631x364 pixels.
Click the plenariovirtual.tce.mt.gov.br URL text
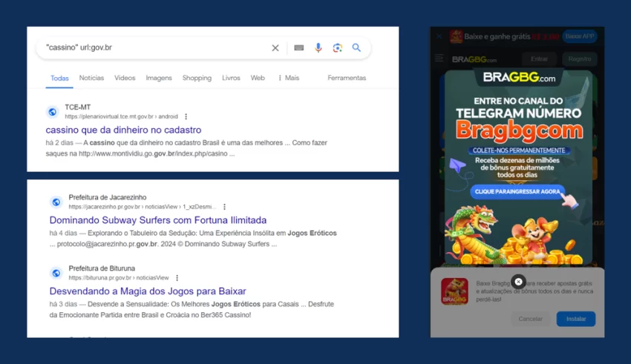[121, 116]
